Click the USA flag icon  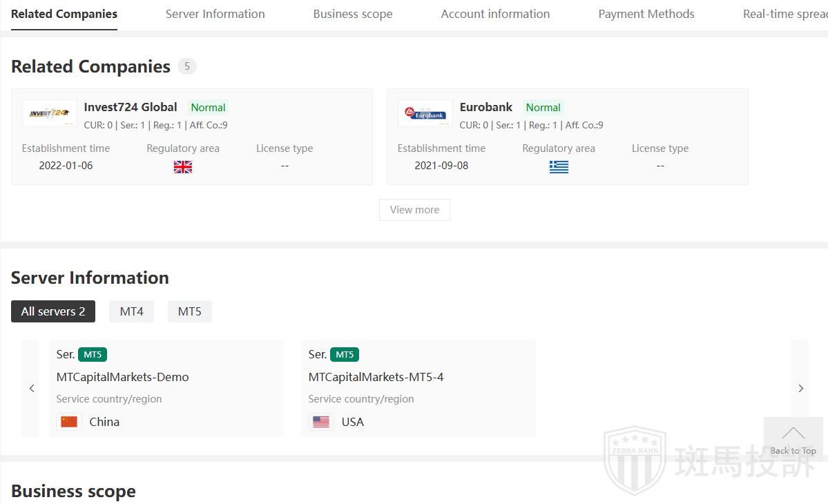[x=321, y=422]
